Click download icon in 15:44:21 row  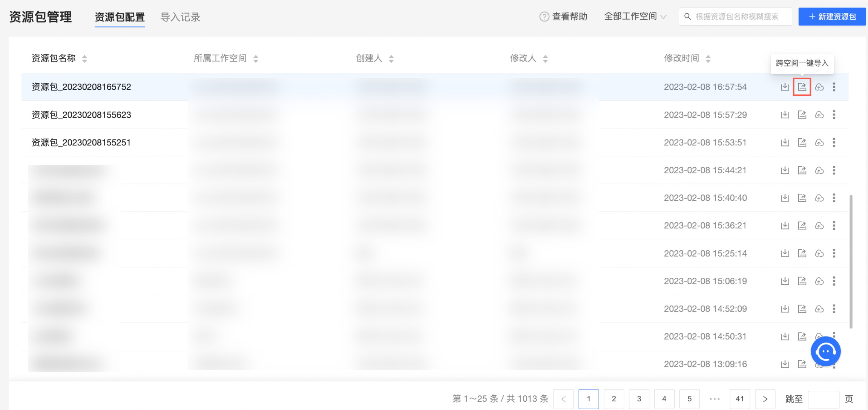click(785, 170)
